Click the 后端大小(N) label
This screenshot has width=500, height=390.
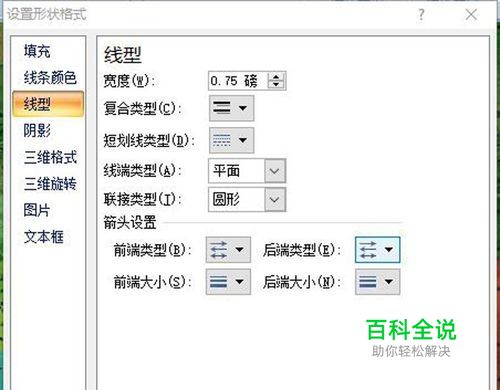[x=302, y=282]
